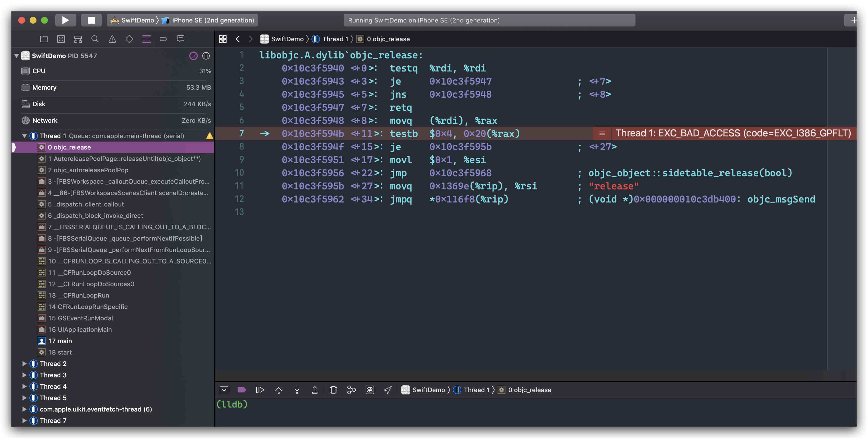Stop the running SwiftDemo app
This screenshot has width=868, height=438.
click(91, 20)
